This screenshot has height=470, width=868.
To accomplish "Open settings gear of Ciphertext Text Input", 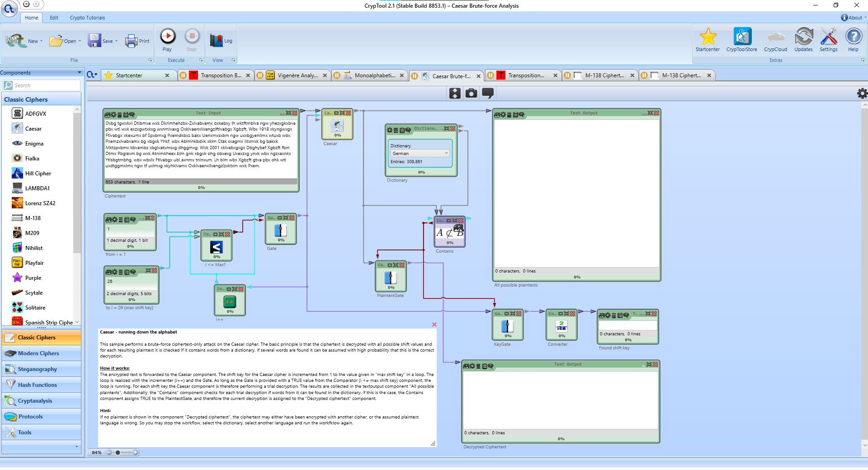I will coord(113,114).
